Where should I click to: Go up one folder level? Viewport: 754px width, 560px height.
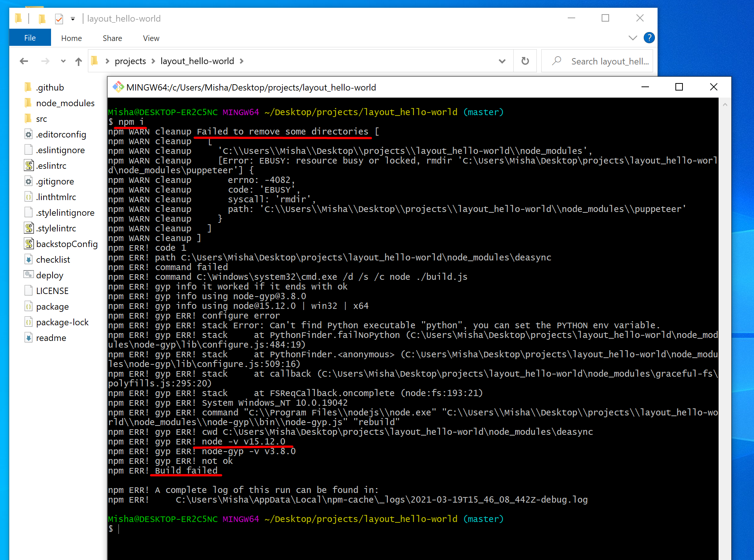pyautogui.click(x=78, y=61)
